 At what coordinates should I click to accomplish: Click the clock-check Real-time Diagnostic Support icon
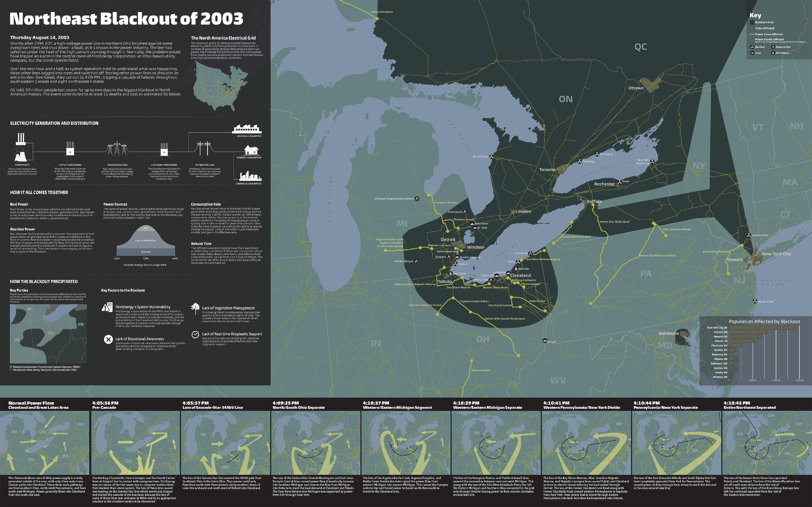pos(195,334)
